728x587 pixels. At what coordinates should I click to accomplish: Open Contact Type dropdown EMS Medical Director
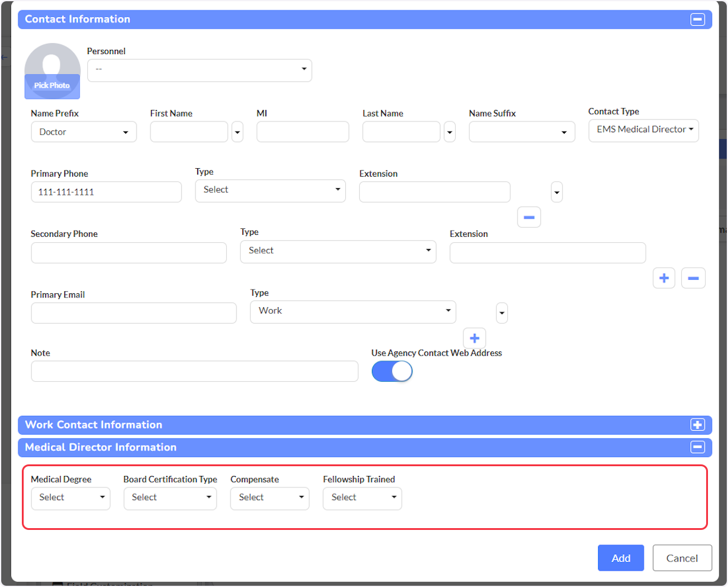click(x=644, y=130)
